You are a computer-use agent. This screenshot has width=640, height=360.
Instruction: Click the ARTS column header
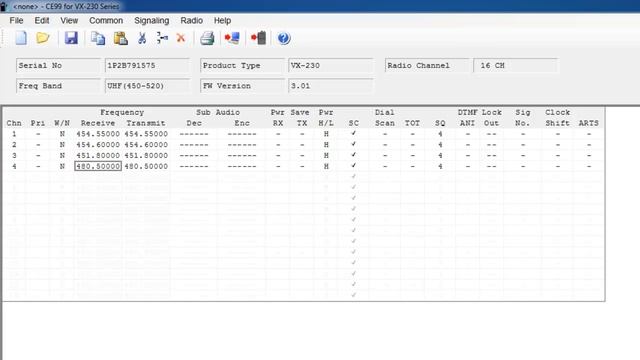coord(588,123)
